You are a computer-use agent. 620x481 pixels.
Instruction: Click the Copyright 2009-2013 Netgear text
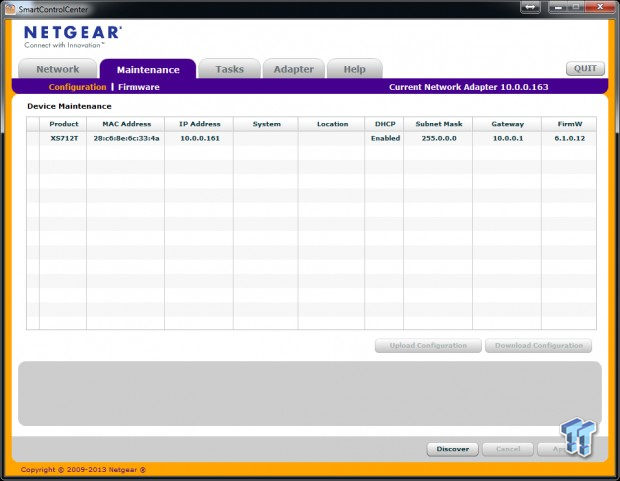[x=83, y=470]
